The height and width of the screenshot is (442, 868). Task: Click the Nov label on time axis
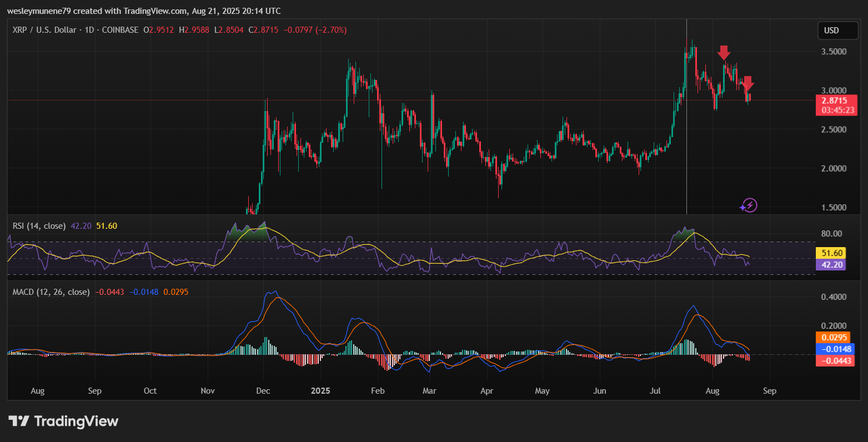point(208,391)
